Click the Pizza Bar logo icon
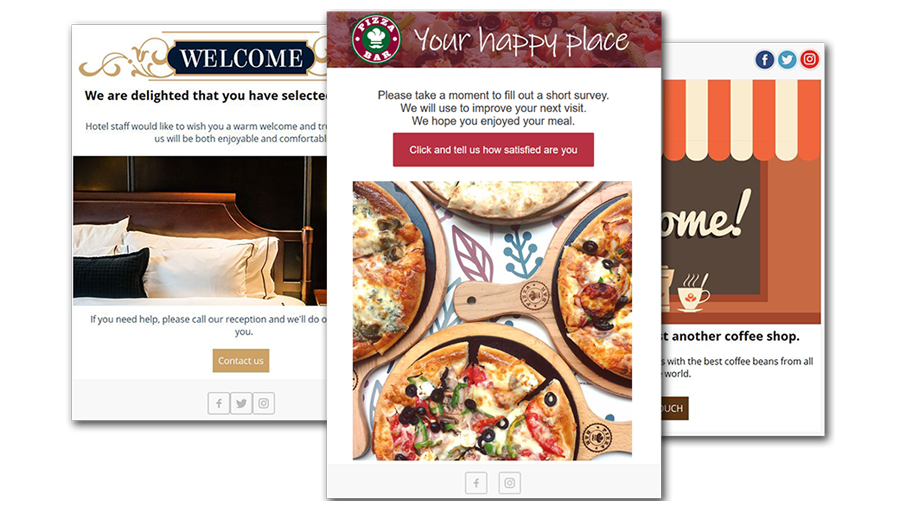The image size is (900, 511). tap(376, 39)
